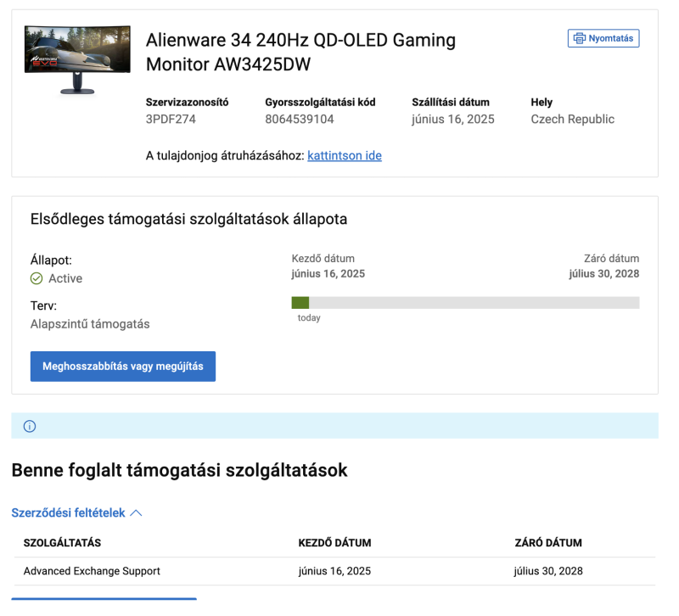Viewport: 679px width, 616px height.
Task: Click the Alapszintű támogatás plan text
Action: coord(90,324)
